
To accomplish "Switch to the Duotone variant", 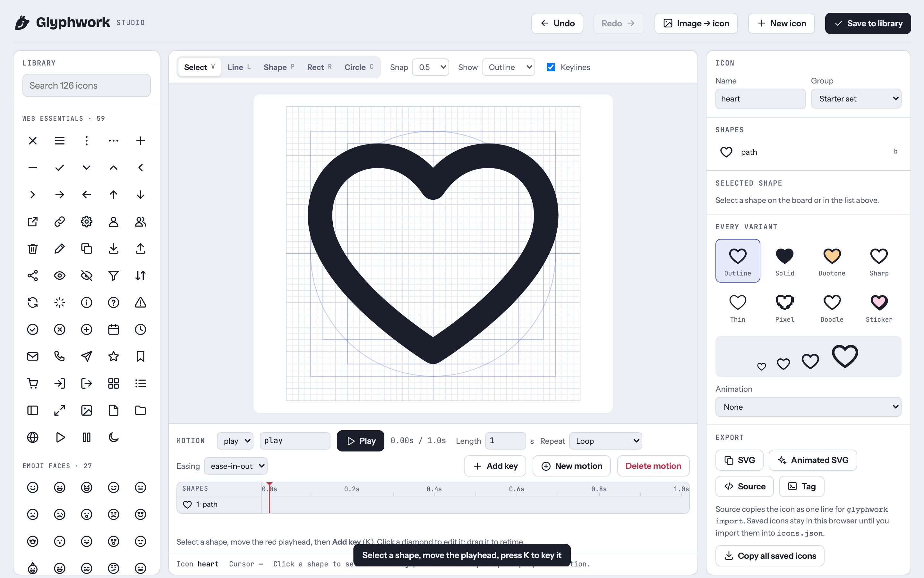I will [x=832, y=261].
